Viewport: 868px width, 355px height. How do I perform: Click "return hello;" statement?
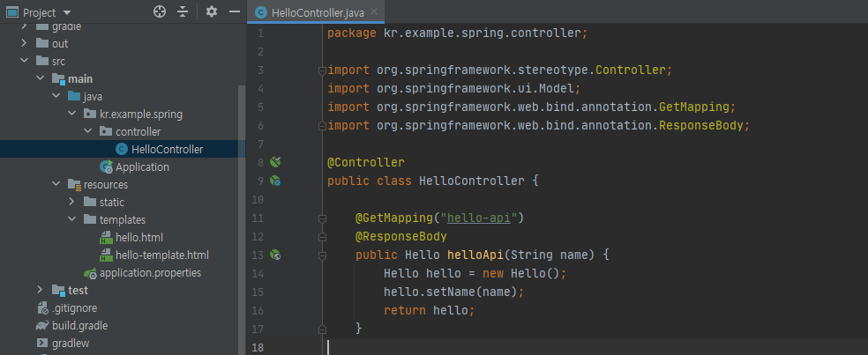[429, 310]
